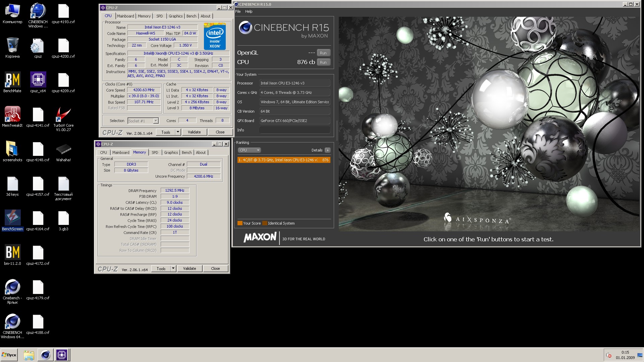Click GeForce GTX 660 GFX Board value
The image size is (644, 362).
[294, 121]
